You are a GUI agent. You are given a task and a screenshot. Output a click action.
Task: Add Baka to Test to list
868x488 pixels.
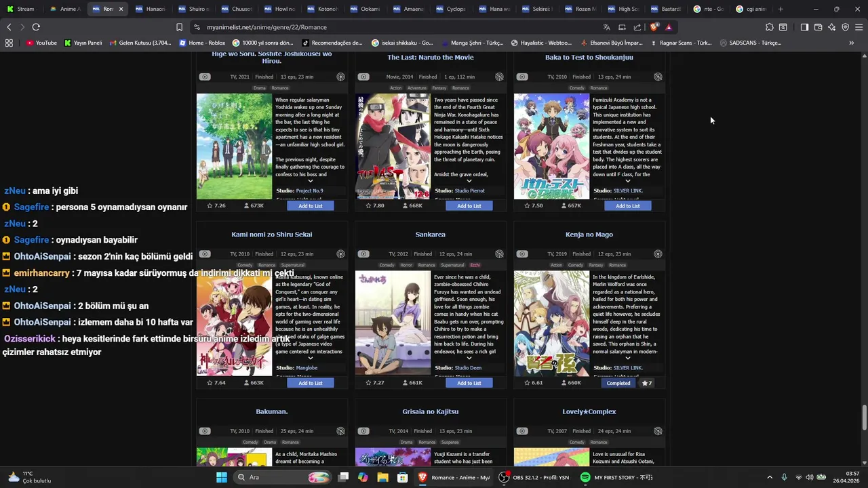point(628,205)
